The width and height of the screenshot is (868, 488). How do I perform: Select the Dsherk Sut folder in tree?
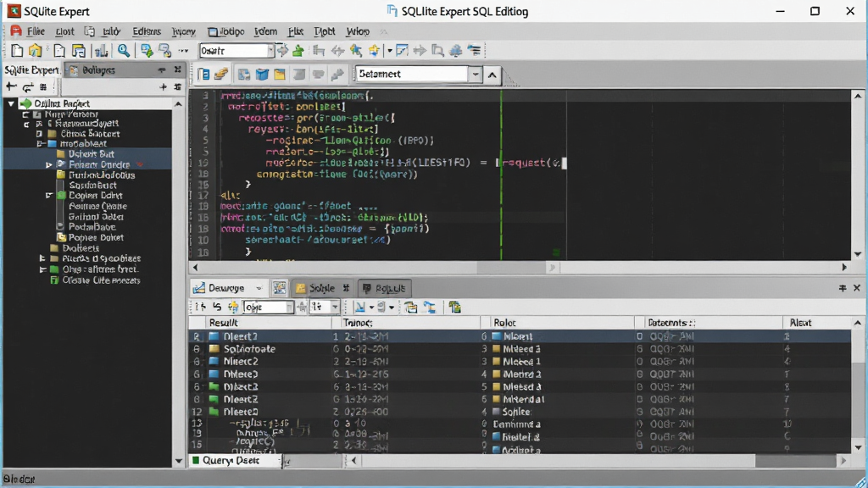92,154
